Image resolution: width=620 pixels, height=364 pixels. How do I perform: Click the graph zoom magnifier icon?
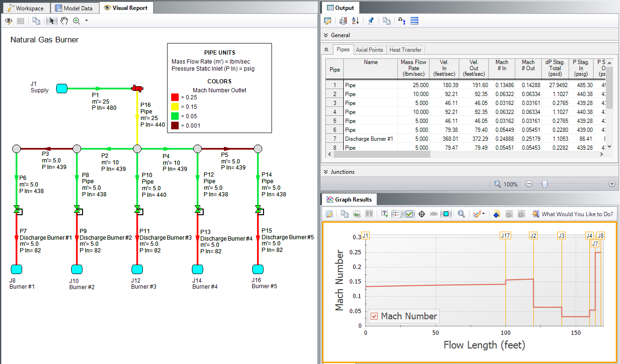point(461,214)
